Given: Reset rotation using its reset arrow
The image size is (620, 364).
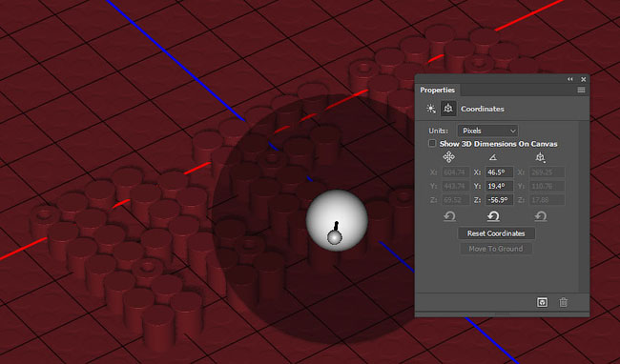Looking at the screenshot, I should click(493, 216).
